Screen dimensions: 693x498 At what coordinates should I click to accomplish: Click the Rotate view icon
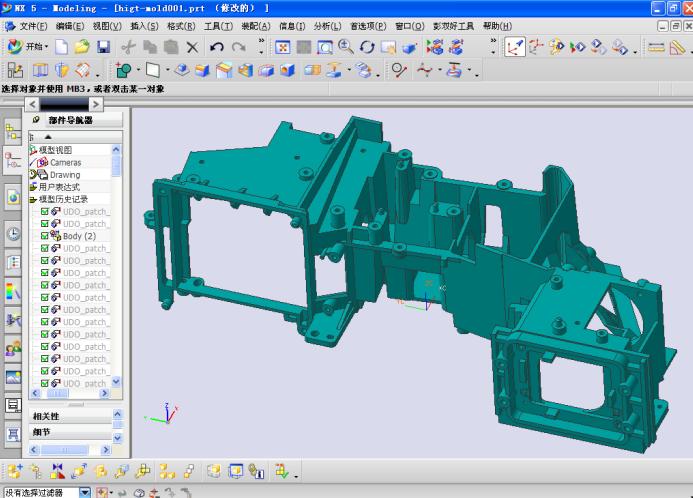point(367,47)
